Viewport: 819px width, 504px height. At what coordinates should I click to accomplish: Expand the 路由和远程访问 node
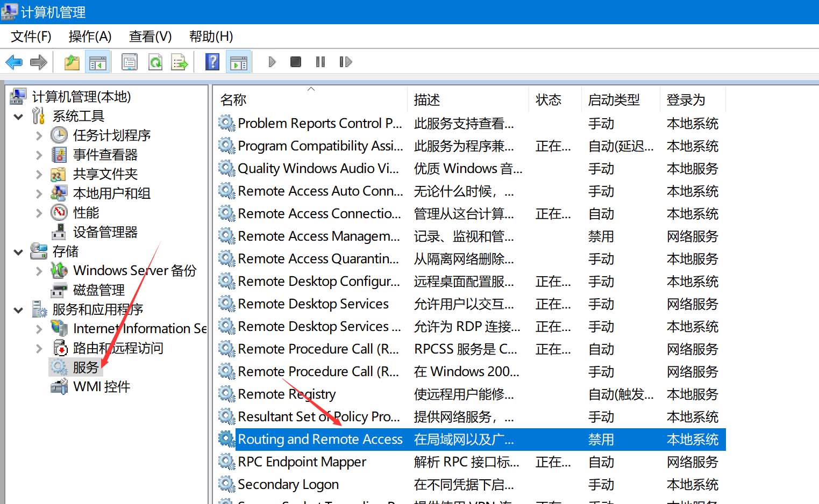coord(39,349)
